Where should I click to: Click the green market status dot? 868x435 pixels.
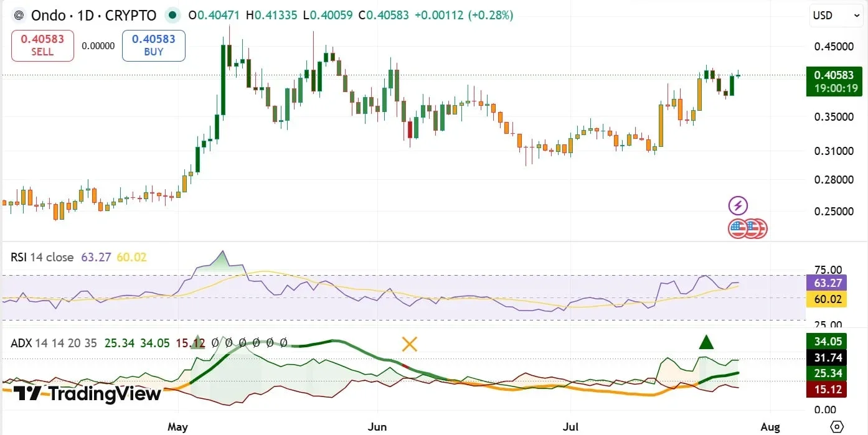[x=172, y=15]
